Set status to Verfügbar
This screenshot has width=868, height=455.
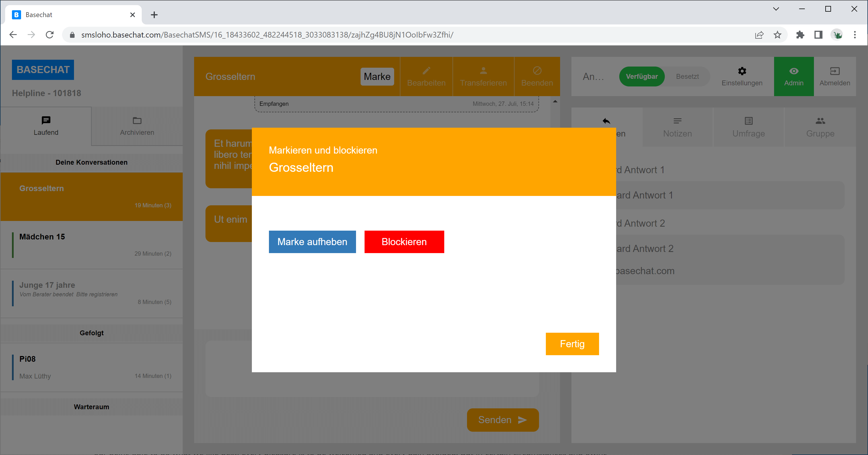[x=641, y=76]
